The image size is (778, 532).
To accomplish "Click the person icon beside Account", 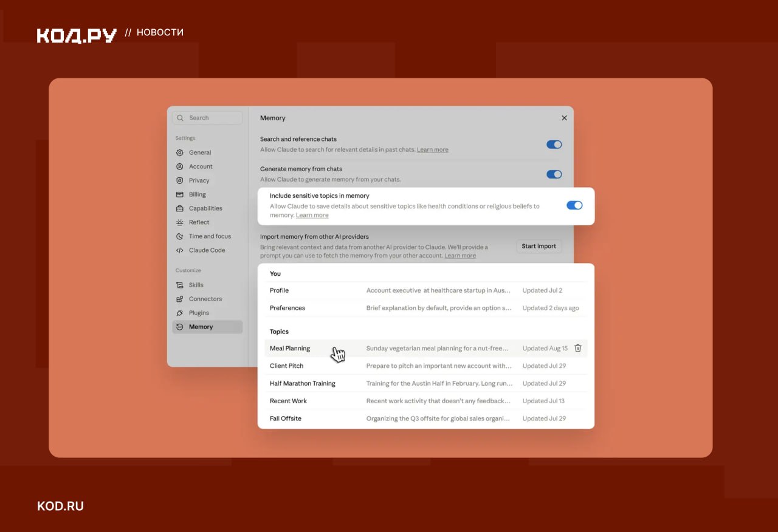I will pyautogui.click(x=179, y=166).
